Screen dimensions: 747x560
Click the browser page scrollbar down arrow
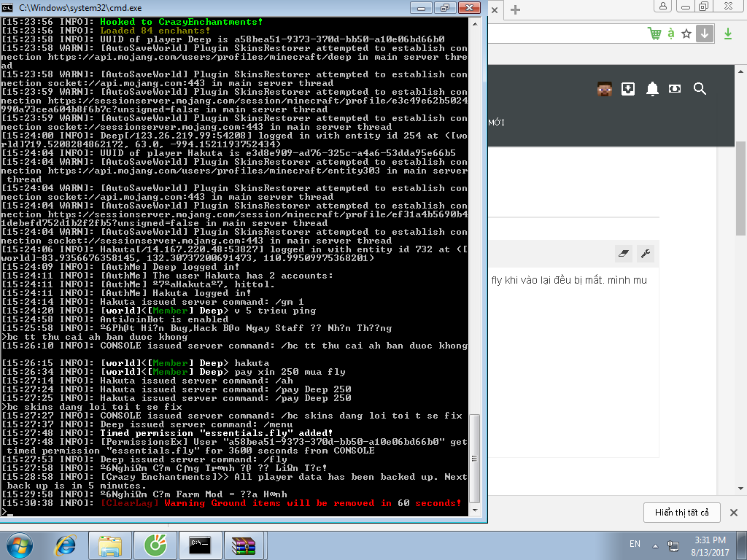point(741,489)
